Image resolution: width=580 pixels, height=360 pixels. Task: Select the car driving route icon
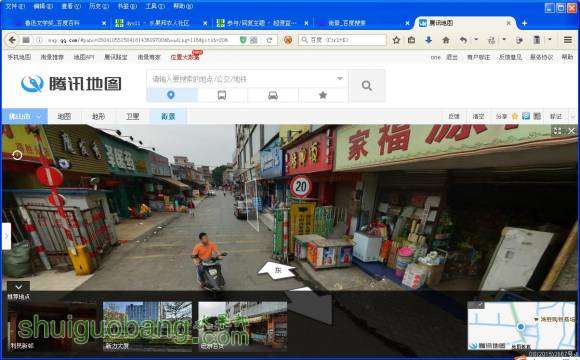(273, 95)
